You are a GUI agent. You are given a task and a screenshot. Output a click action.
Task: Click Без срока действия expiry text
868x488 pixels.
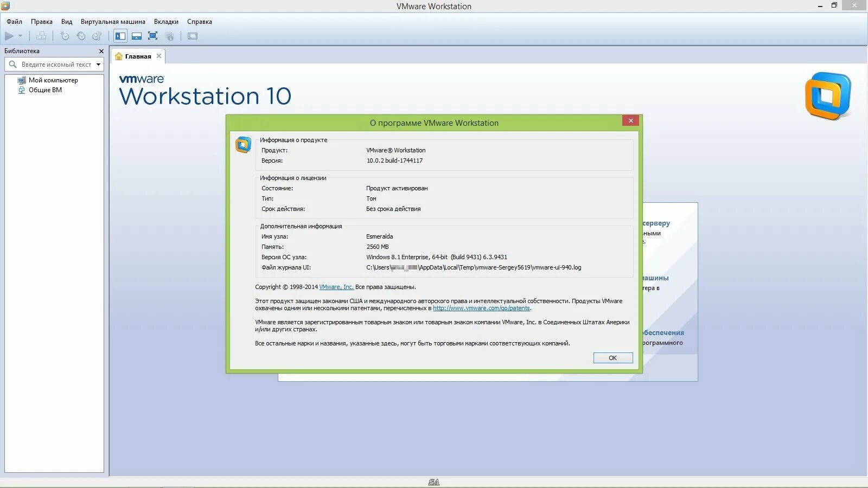393,209
